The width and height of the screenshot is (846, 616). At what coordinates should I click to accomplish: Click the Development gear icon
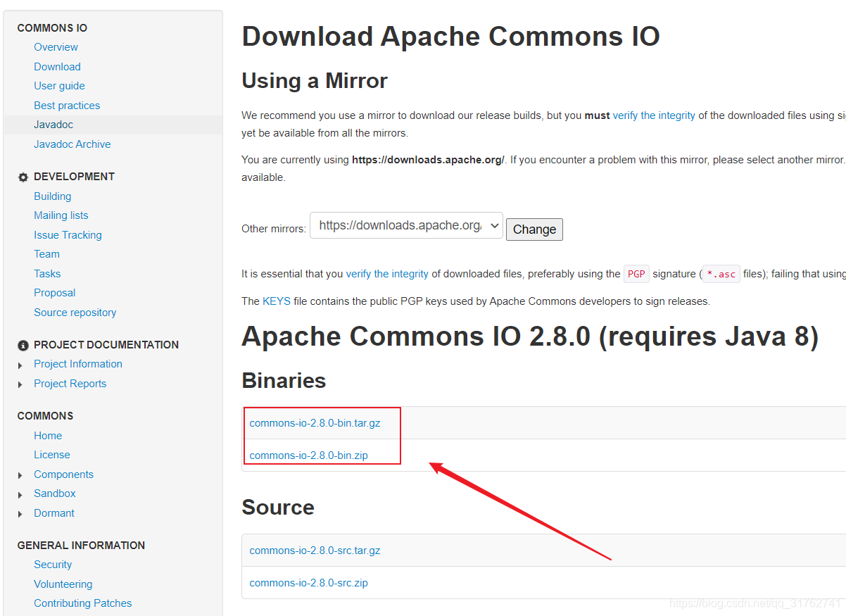tap(23, 177)
